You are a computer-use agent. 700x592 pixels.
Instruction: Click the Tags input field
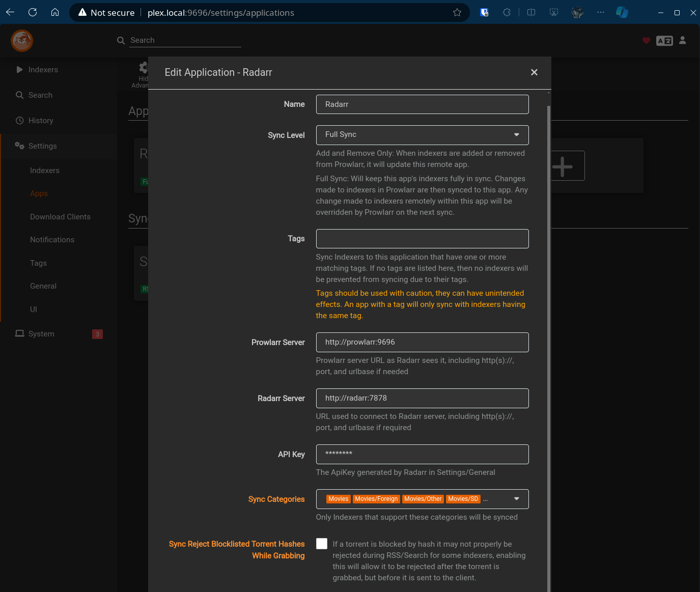[x=422, y=239]
